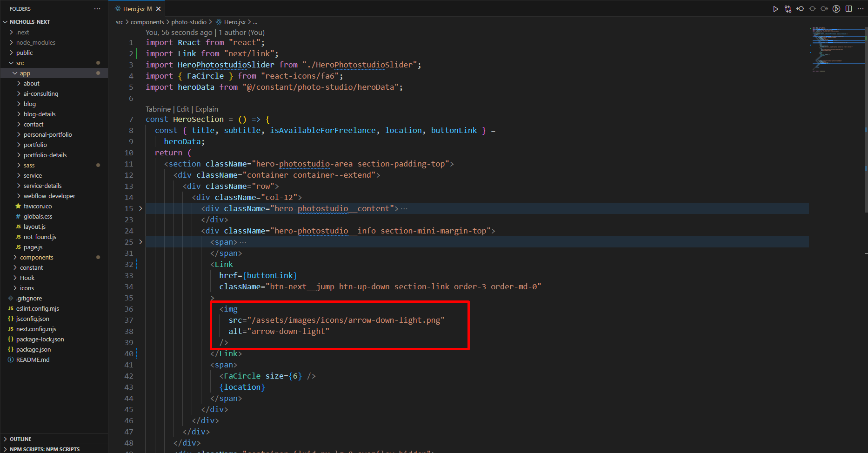Expand the webflow-developer folder

click(49, 196)
